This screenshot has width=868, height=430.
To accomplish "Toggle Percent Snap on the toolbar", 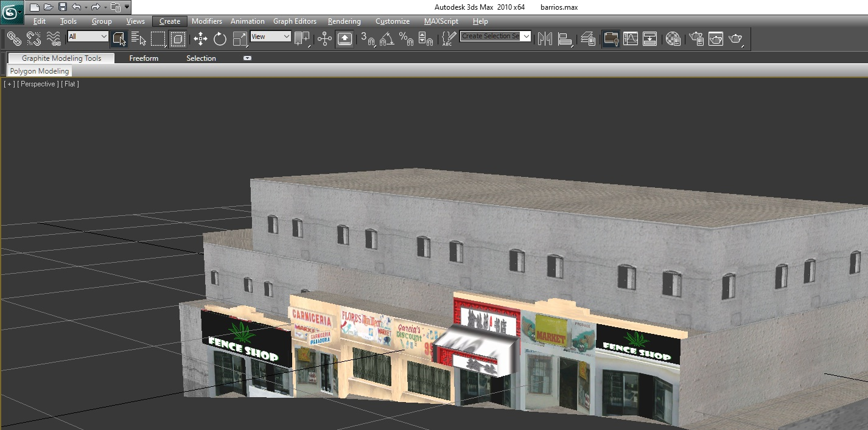I will [406, 39].
